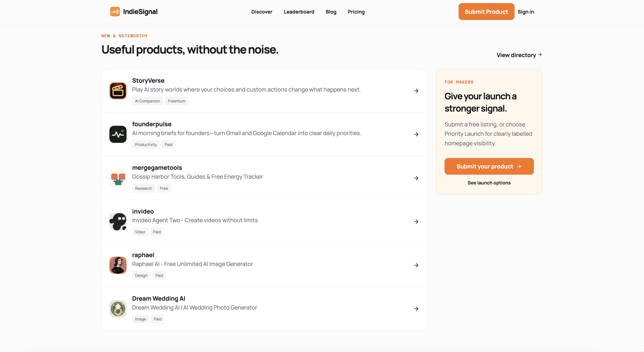
Task: Open the StoryVerse clapperboard app icon
Action: [118, 91]
